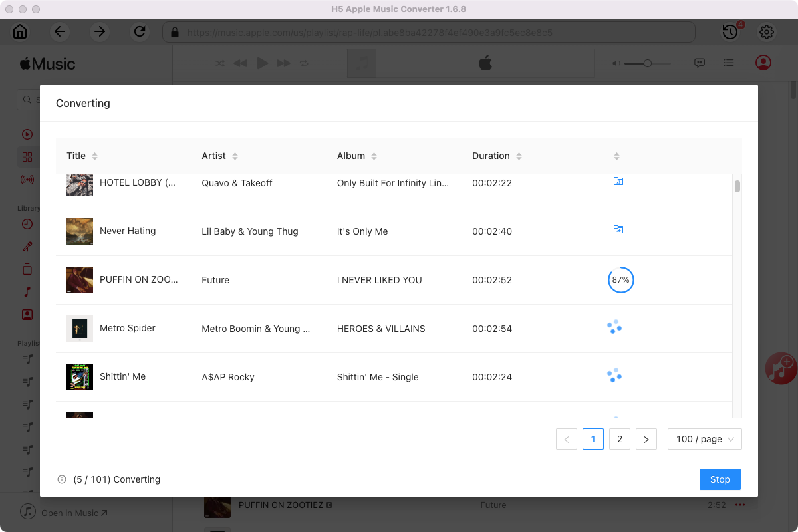Click the URL address bar
798x532 pixels.
coord(429,32)
